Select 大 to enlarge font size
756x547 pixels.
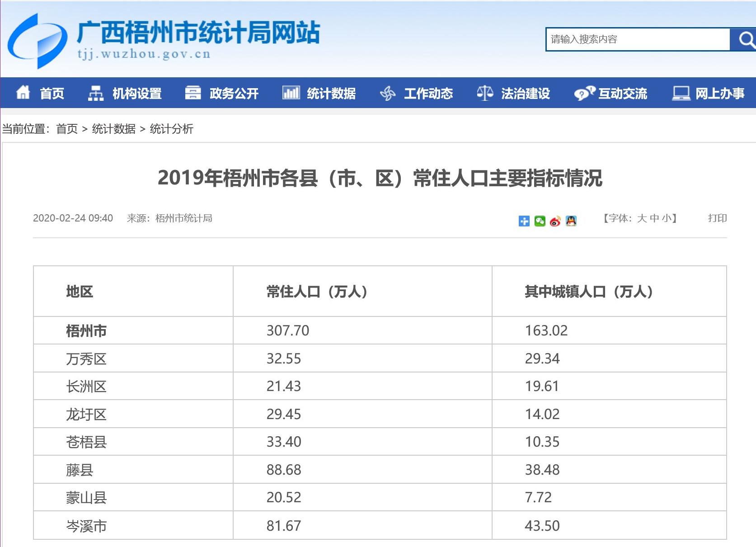click(x=642, y=219)
